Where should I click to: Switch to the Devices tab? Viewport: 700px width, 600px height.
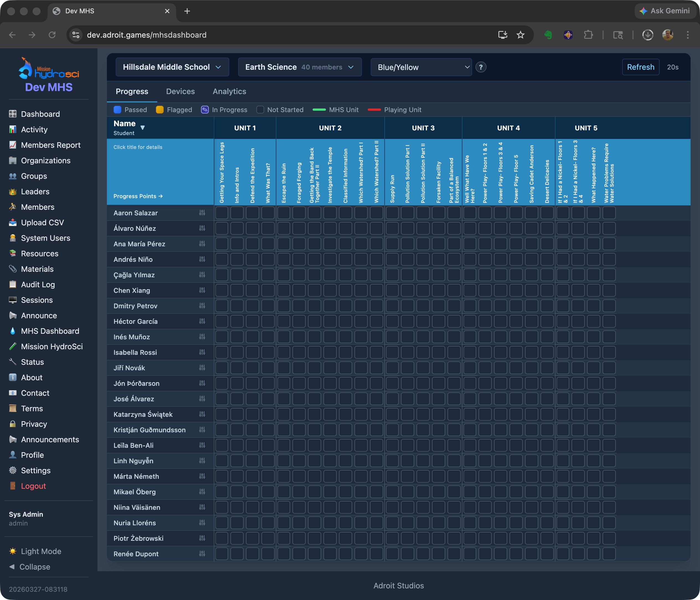click(x=181, y=92)
